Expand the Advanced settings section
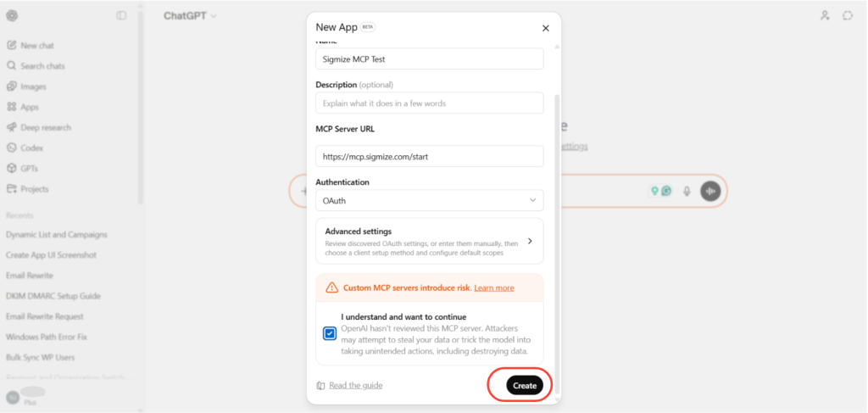868x413 pixels. pos(430,241)
